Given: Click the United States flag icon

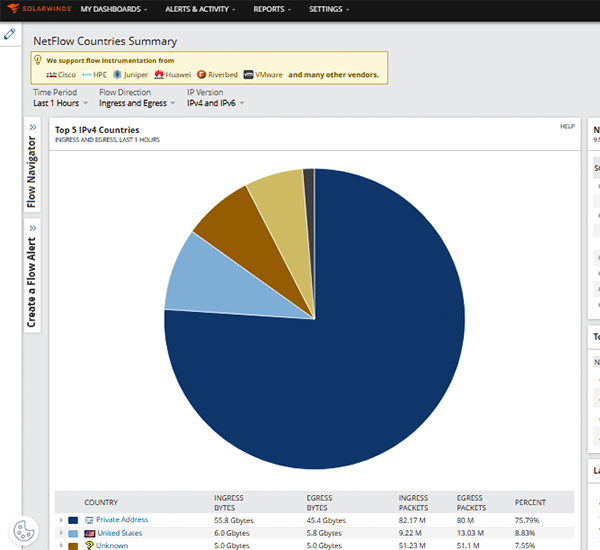Looking at the screenshot, I should click(x=90, y=533).
